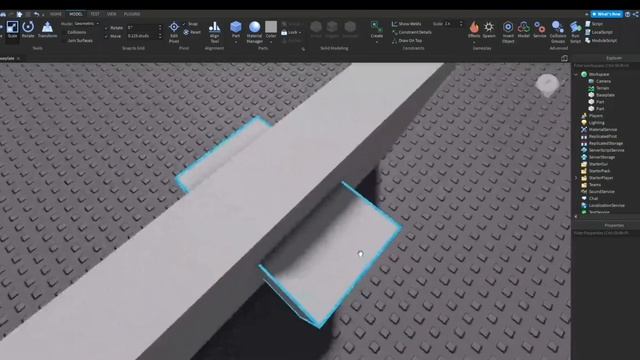Open the Mode Geometric dropdown

tap(86, 24)
